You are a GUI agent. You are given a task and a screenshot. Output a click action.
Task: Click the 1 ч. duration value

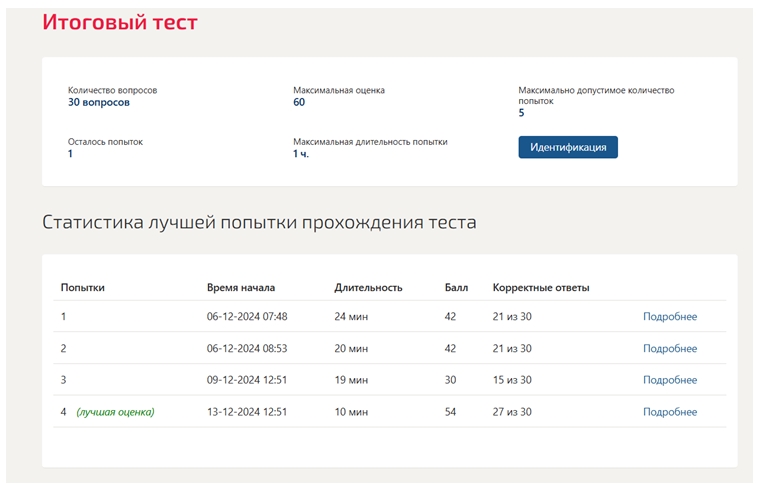click(x=301, y=154)
